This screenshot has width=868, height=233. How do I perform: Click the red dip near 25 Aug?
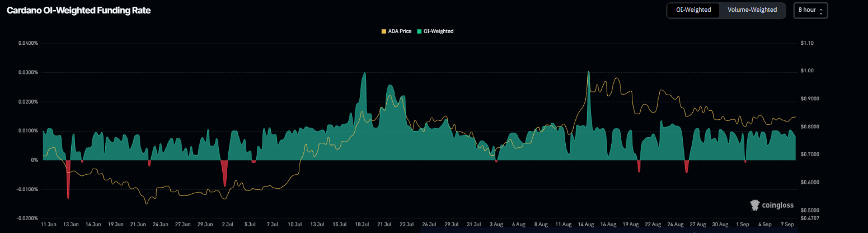[687, 167]
